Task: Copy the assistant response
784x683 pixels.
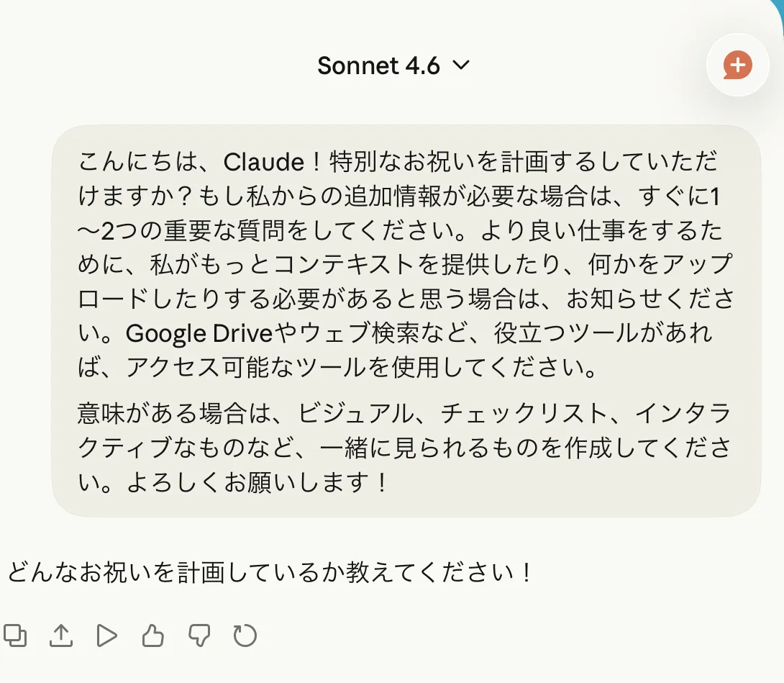Action: 16,635
